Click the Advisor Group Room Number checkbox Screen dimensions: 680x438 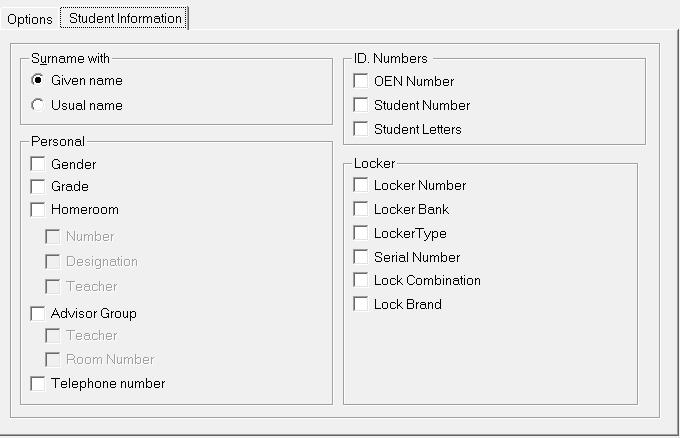coord(53,359)
